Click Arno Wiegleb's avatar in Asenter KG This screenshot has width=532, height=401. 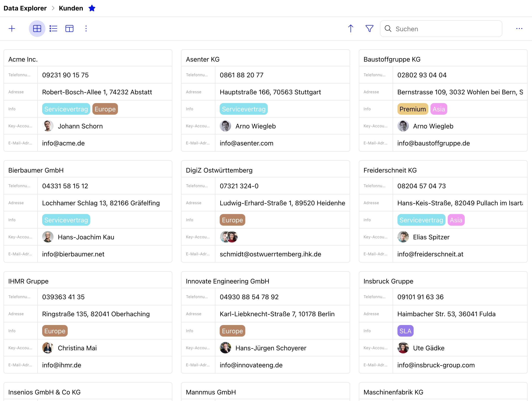pyautogui.click(x=225, y=126)
